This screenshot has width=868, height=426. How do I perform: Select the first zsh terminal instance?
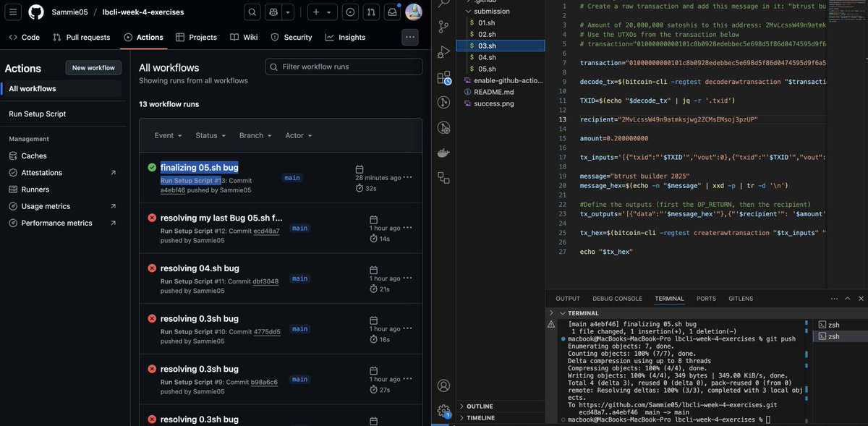(839, 325)
